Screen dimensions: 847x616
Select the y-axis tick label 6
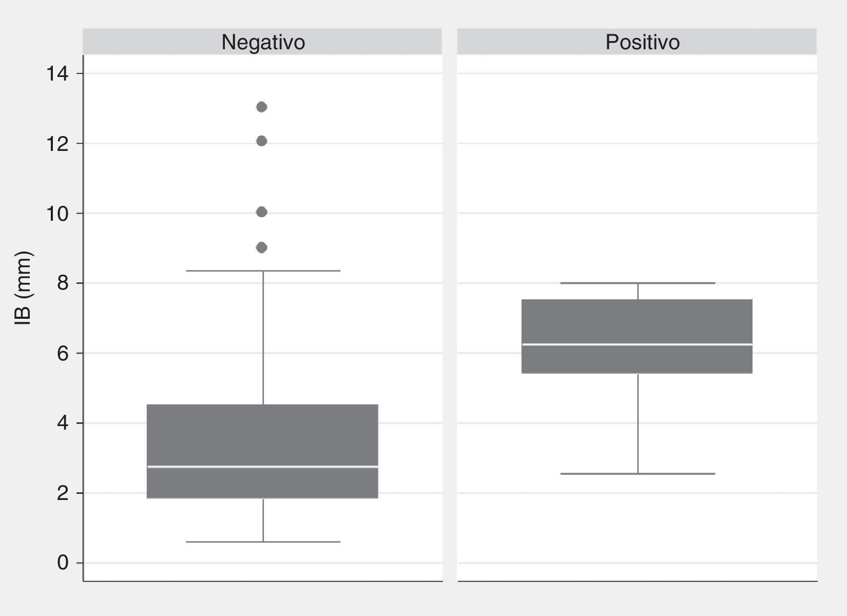pos(63,353)
